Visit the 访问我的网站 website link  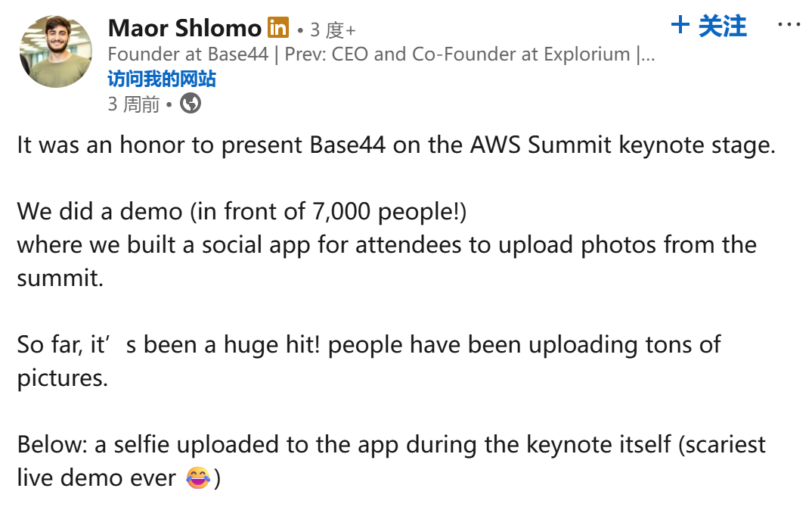(162, 79)
